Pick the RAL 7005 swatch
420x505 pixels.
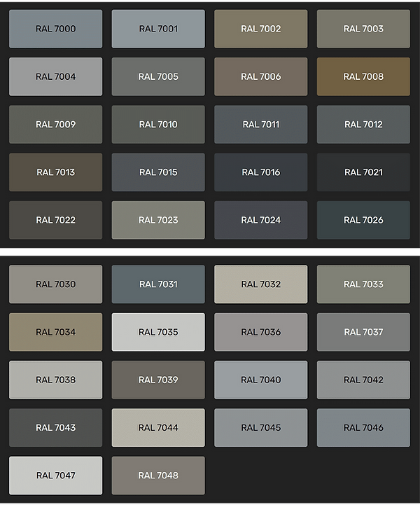tap(158, 76)
